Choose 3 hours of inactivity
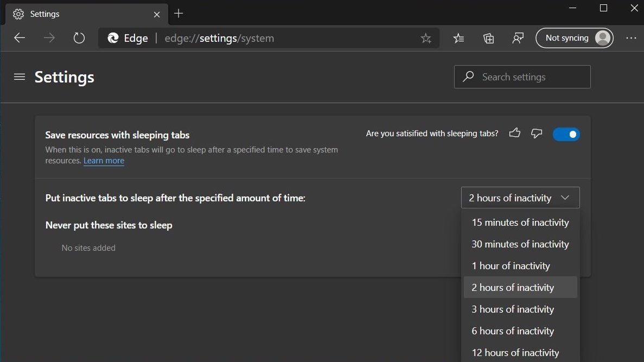Screen dimensions: 644x362 pos(520,309)
